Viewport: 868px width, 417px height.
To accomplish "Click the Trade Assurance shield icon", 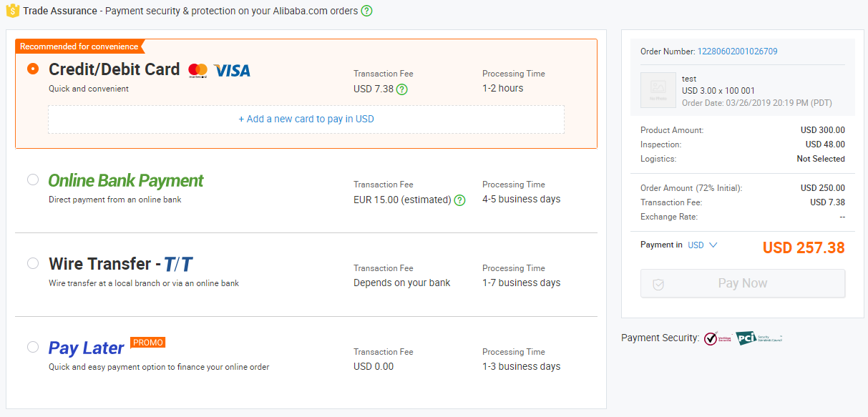I will pyautogui.click(x=13, y=11).
